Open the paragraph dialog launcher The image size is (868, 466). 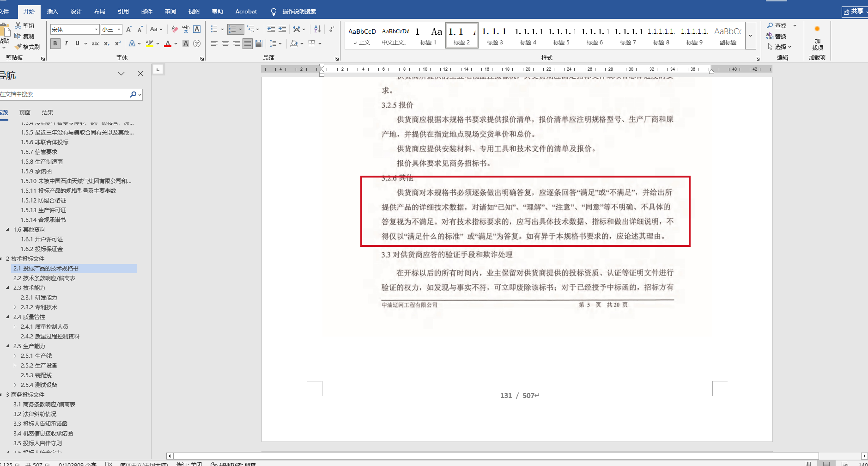pos(337,59)
